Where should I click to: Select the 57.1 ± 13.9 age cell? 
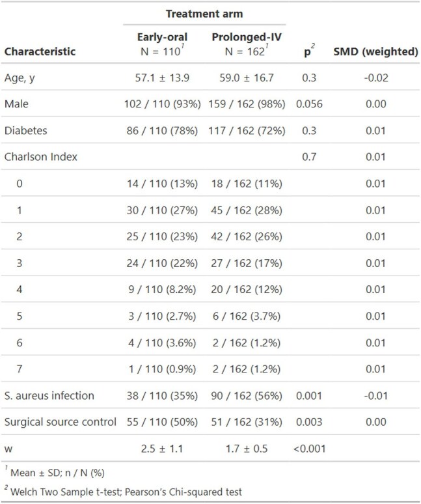[x=162, y=77]
